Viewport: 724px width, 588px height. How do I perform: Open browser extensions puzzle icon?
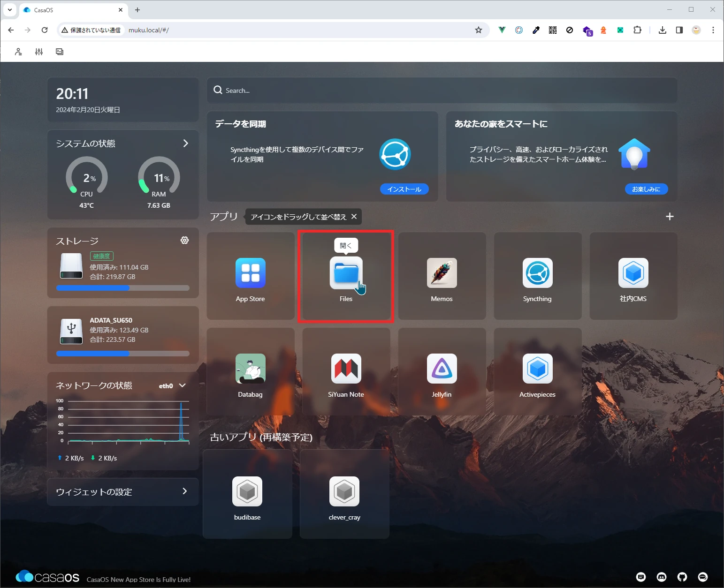pos(637,30)
